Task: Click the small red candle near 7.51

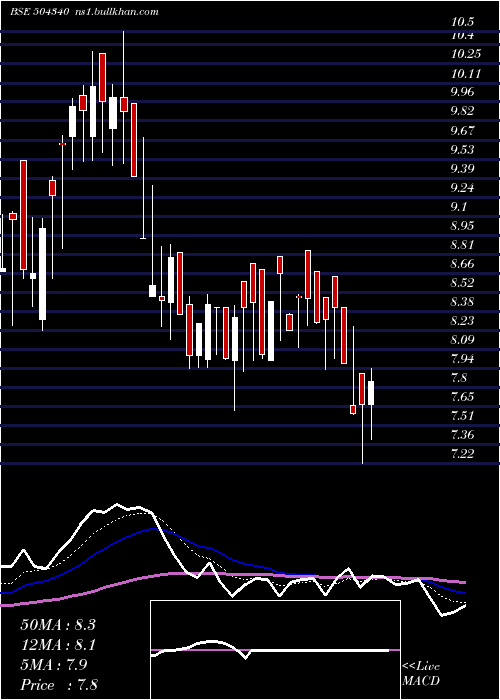Action: pos(353,409)
